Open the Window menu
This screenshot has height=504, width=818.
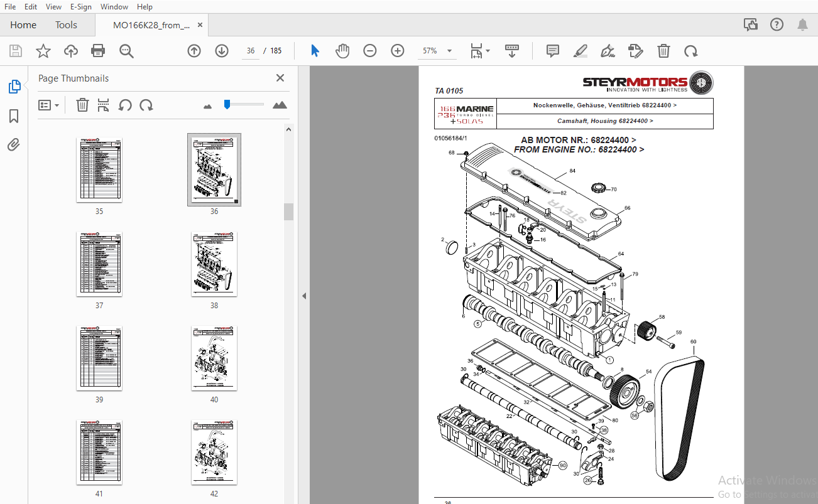(x=114, y=6)
